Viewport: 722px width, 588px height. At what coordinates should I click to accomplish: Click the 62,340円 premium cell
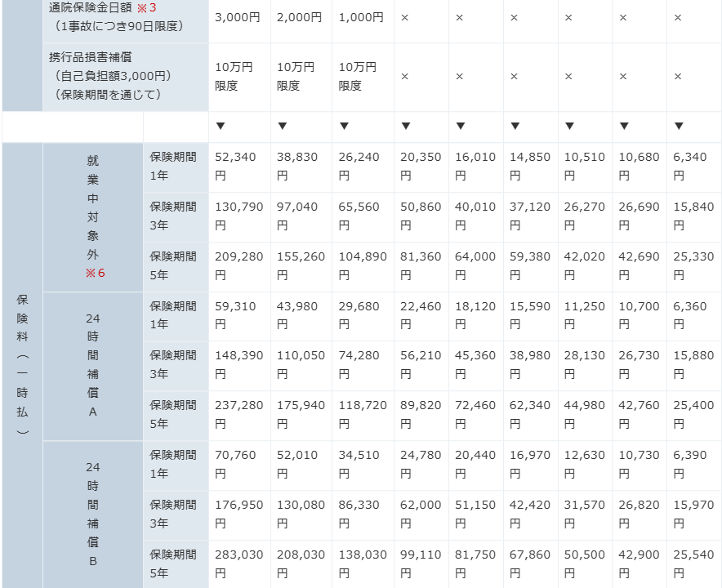click(x=530, y=416)
